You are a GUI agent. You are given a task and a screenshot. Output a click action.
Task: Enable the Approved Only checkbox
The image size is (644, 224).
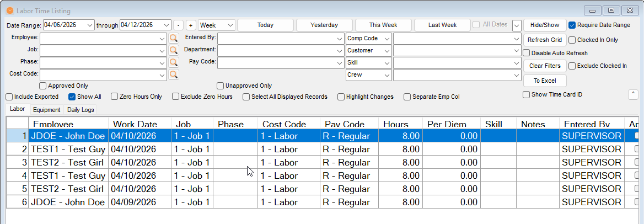43,86
